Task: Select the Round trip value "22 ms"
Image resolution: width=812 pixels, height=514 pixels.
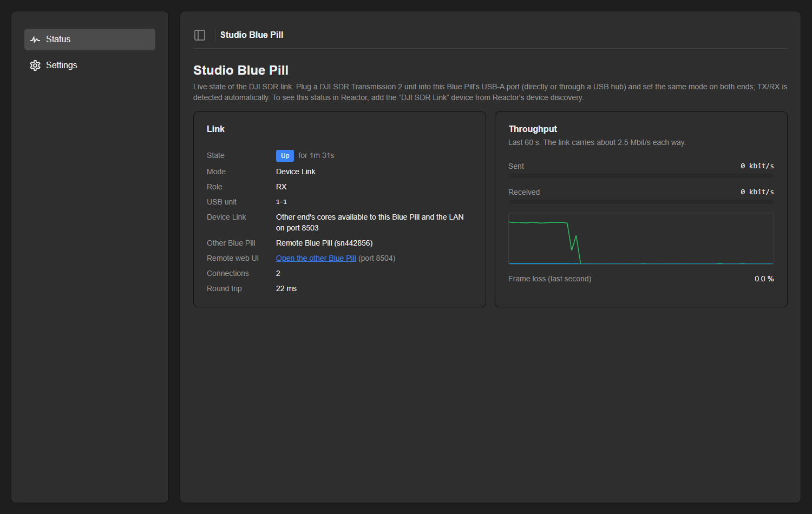Action: pos(286,288)
